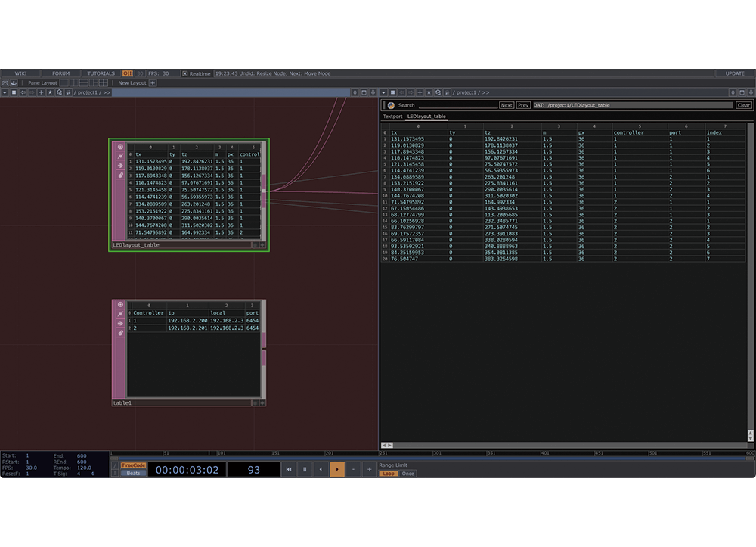Switch the range limit to Once
Image resolution: width=756 pixels, height=547 pixels.
(407, 474)
